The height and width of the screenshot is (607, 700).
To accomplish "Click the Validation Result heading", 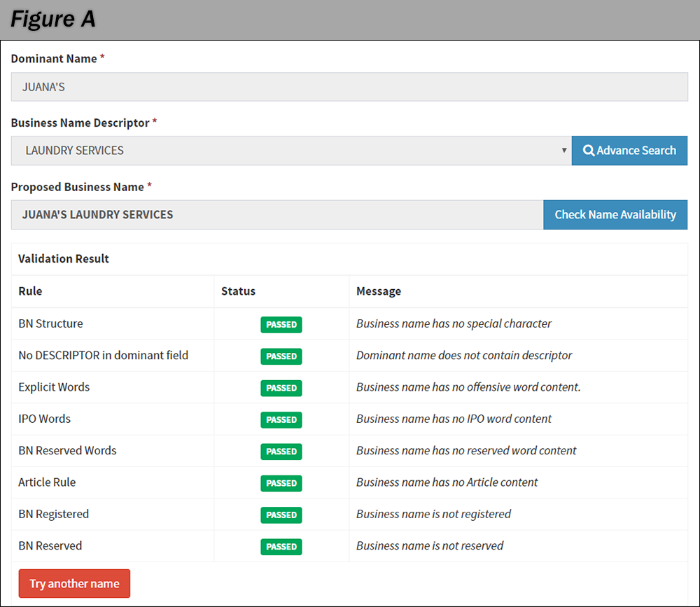I will click(x=64, y=258).
